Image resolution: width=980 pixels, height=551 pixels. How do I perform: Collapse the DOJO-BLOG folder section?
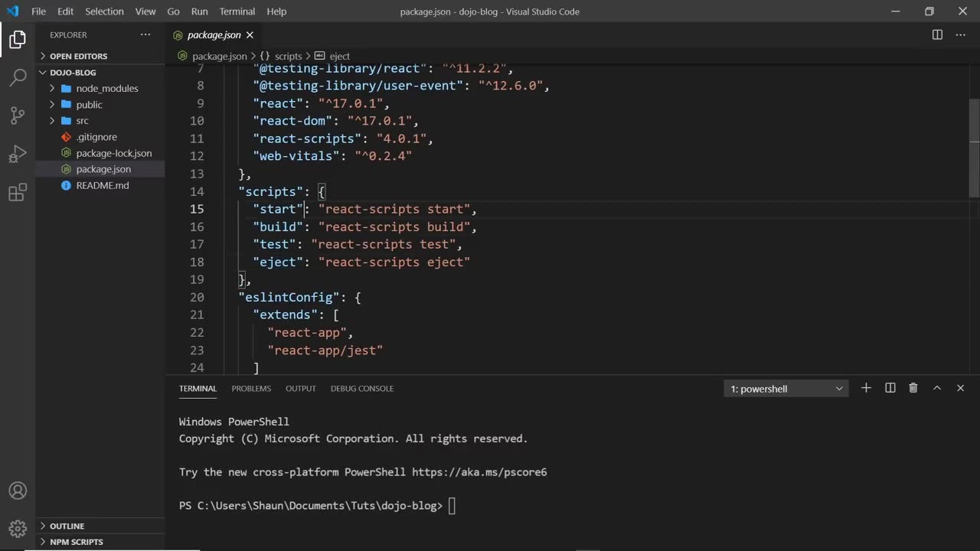tap(100, 72)
